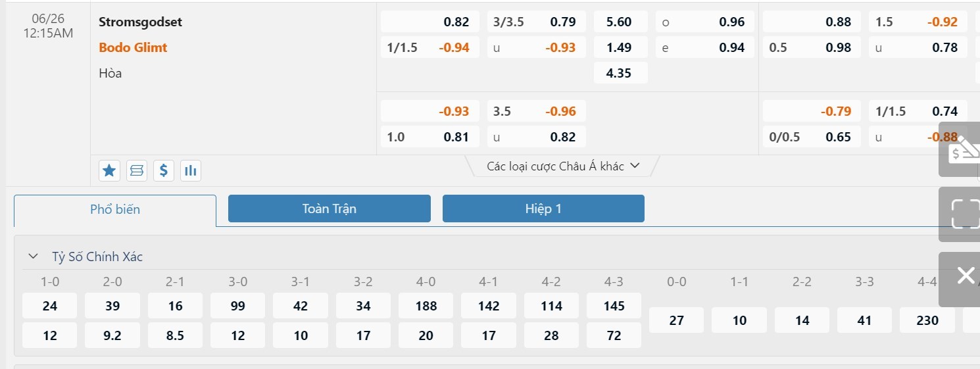Click the Stromsgodset team name
This screenshot has height=369, width=980.
tap(140, 22)
